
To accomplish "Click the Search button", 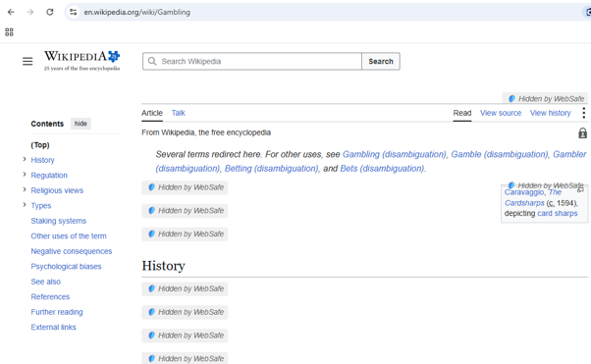I will pos(381,61).
